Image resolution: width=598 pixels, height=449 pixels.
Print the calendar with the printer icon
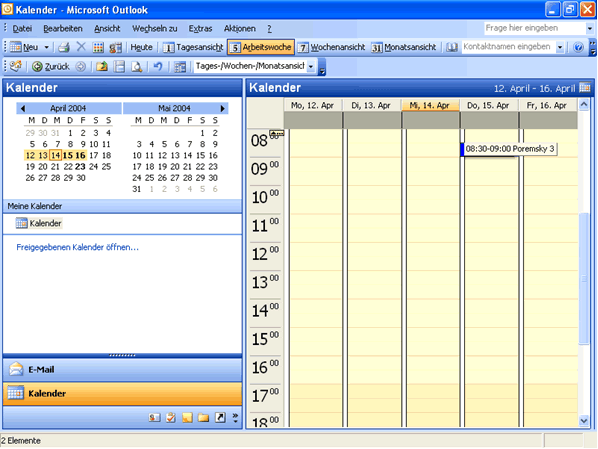64,47
